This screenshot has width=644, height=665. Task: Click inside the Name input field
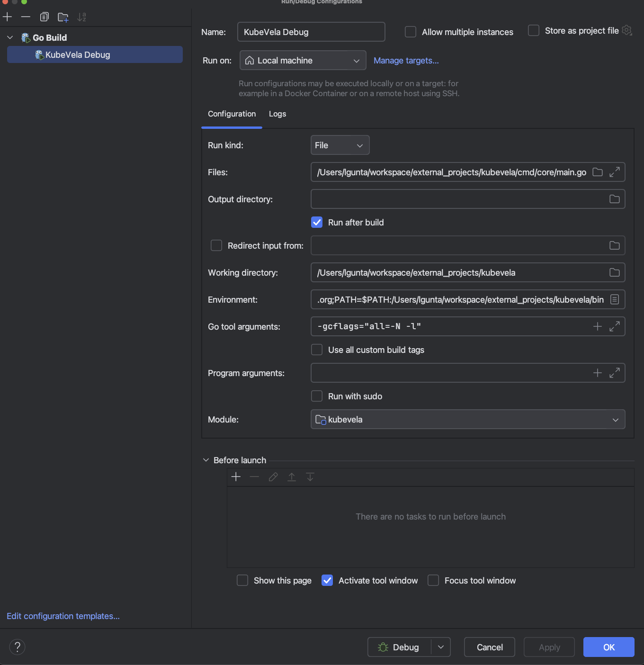(311, 32)
